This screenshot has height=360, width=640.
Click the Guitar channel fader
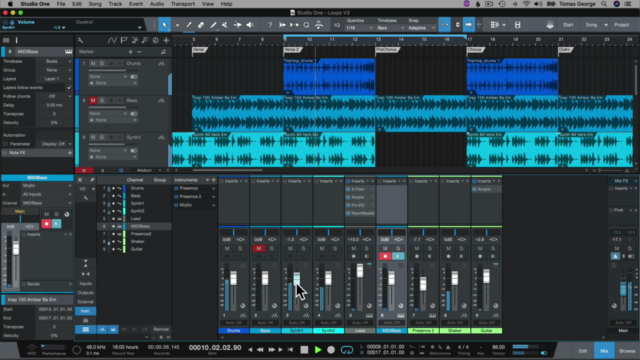487,276
